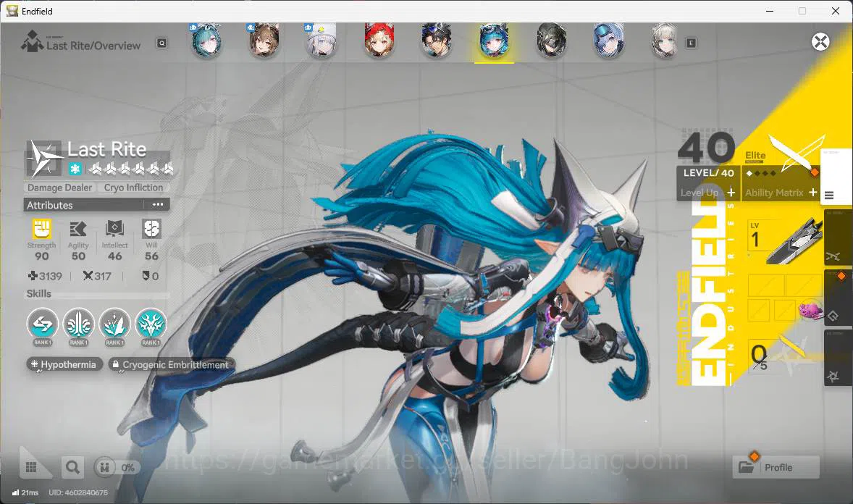
Task: Click the Will attribute icon
Action: point(152,229)
